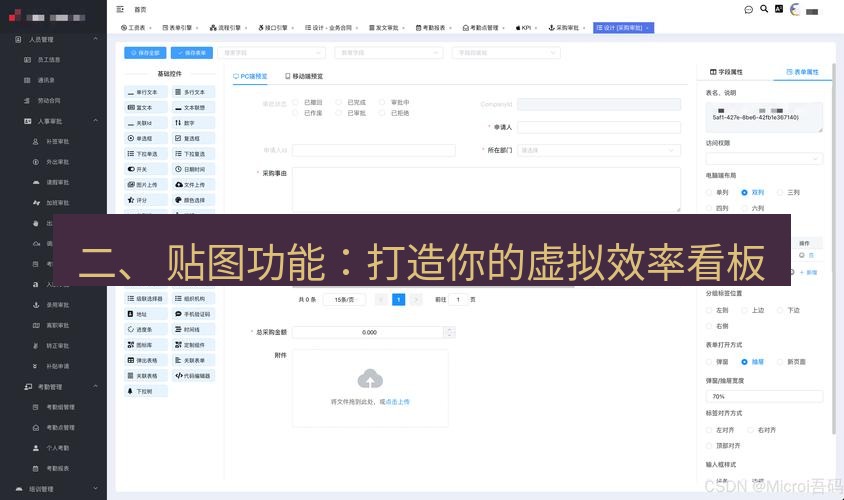Add a 日期时间 control
This screenshot has height=500, width=844.
[193, 169]
